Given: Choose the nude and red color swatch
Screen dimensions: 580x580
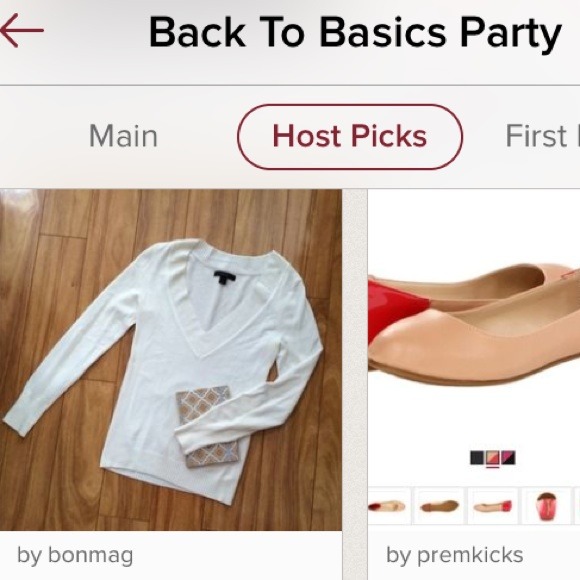Looking at the screenshot, I should (492, 458).
